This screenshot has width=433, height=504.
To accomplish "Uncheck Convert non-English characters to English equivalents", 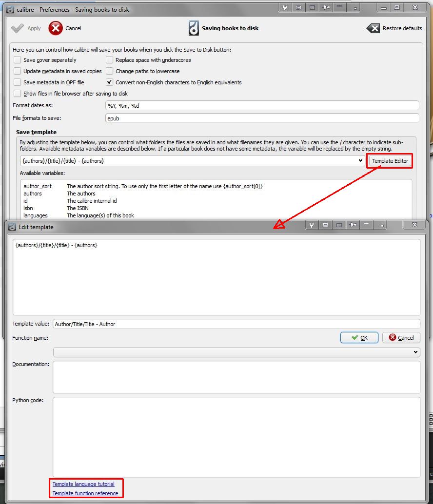I will (x=110, y=82).
